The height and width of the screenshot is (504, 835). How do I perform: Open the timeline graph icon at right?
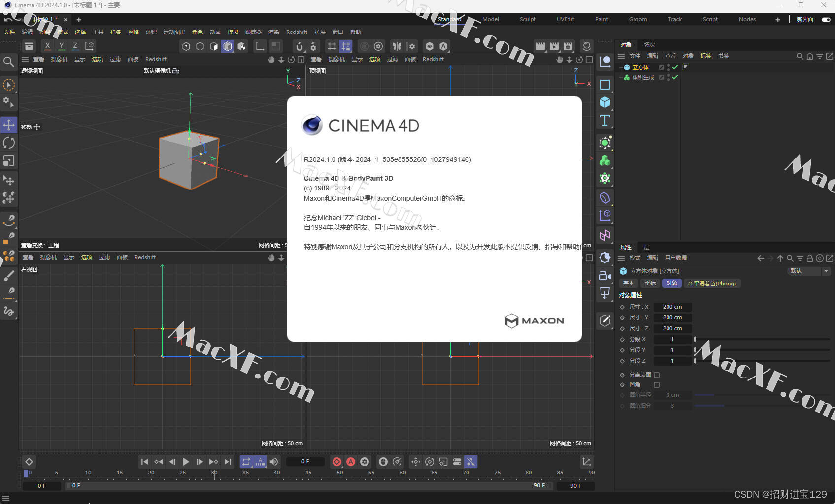pos(586,462)
